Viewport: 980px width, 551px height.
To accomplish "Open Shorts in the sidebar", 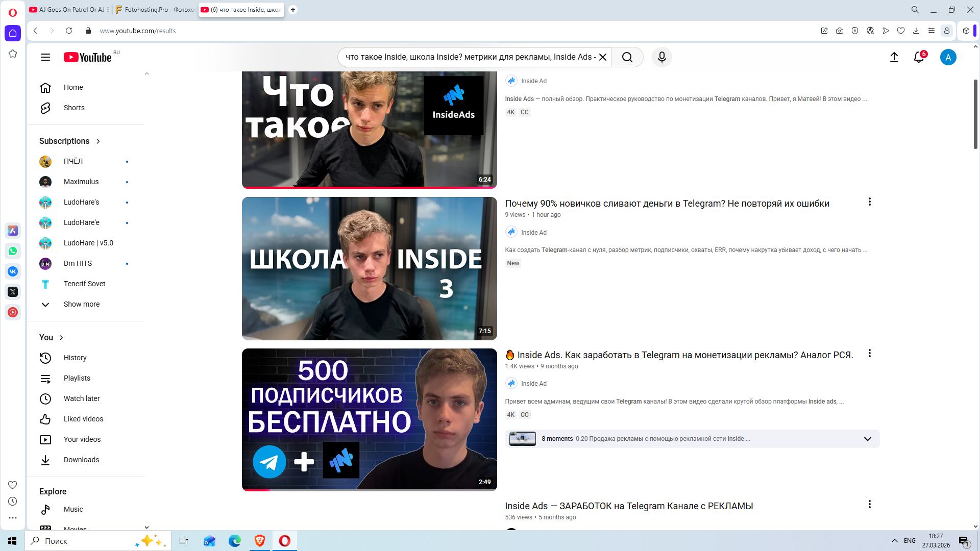I will 74,108.
